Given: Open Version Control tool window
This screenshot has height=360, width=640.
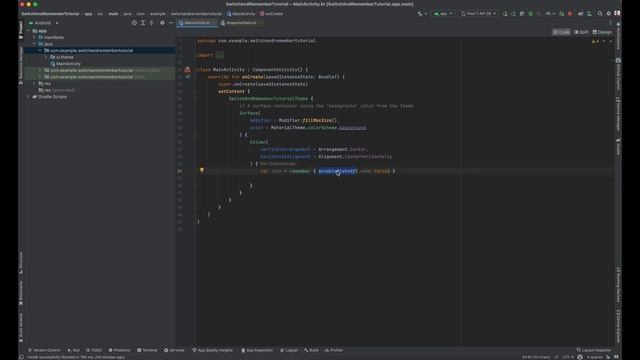Looking at the screenshot, I should [44, 350].
